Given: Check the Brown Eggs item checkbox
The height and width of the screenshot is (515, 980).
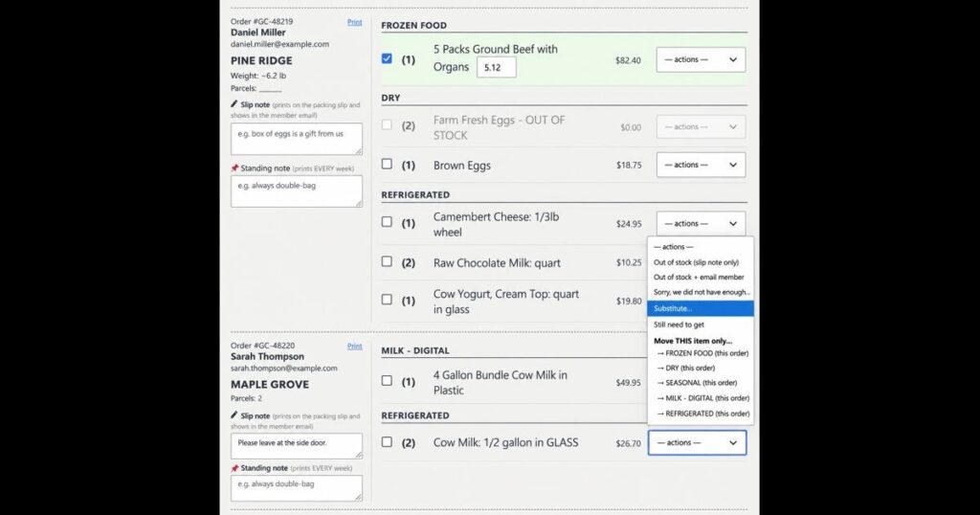Looking at the screenshot, I should pos(387,164).
